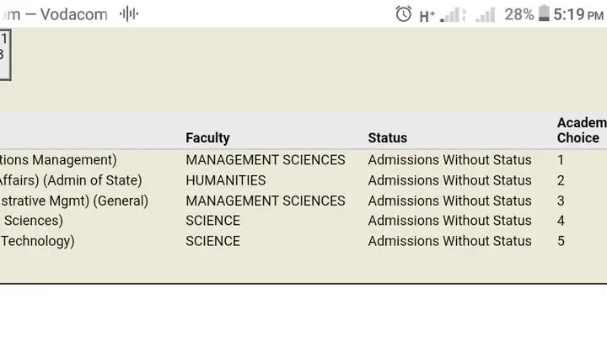The height and width of the screenshot is (364, 607).
Task: Click the partially visible box at top left
Action: [x=5, y=55]
